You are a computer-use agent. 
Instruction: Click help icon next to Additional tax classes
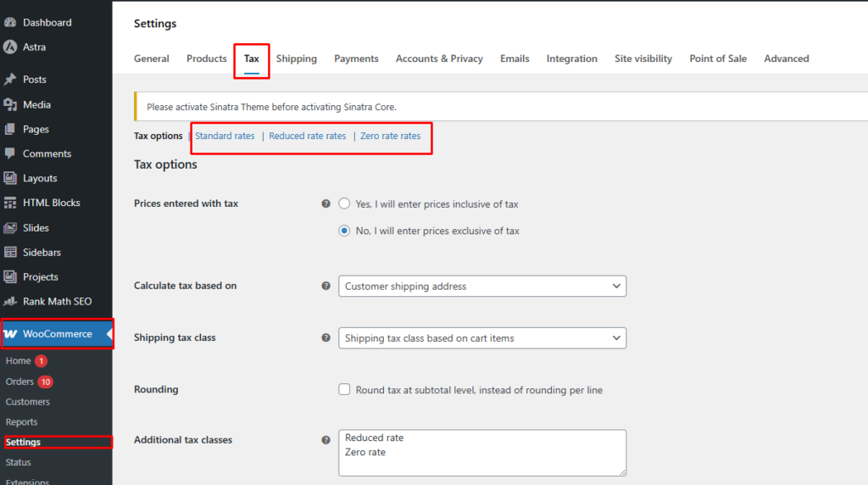(x=325, y=440)
